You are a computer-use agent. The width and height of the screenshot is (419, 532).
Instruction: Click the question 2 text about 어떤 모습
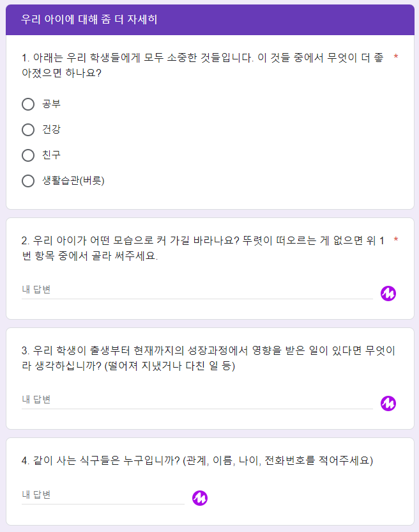[202, 248]
